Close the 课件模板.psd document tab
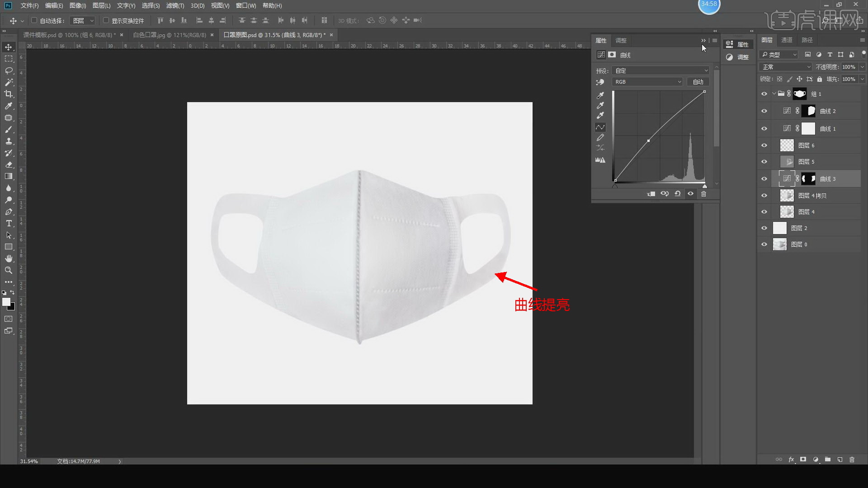The width and height of the screenshot is (868, 488). (x=122, y=35)
